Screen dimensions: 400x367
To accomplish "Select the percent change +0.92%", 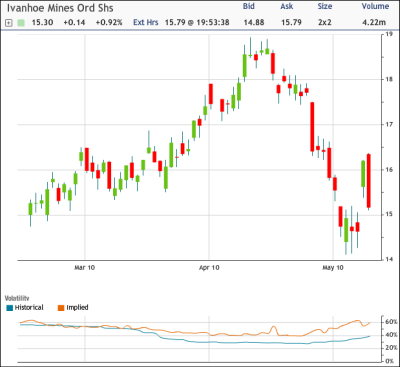I will tap(109, 23).
